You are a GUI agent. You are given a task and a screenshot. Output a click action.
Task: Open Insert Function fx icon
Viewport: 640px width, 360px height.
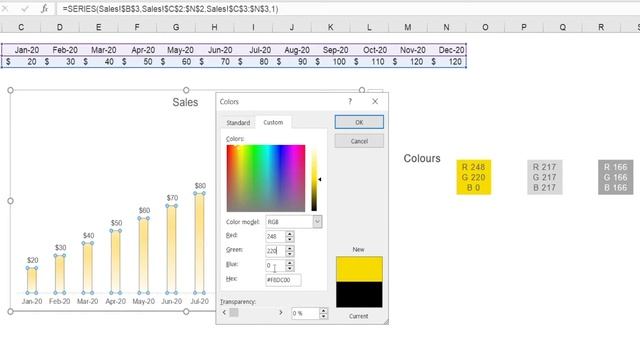pos(44,9)
